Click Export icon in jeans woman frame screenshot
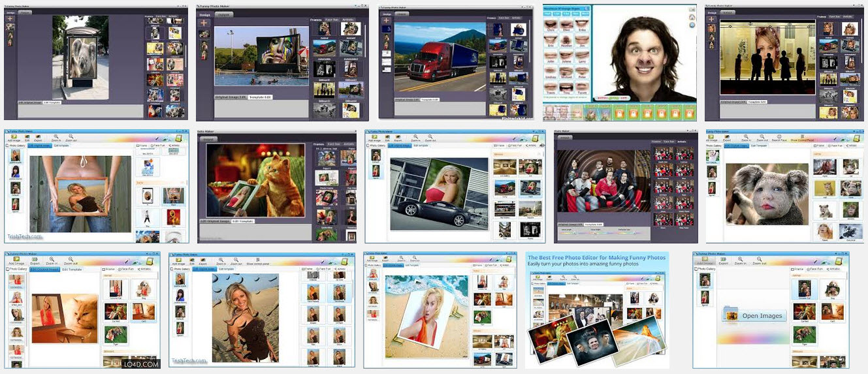868x374 pixels. [x=37, y=138]
